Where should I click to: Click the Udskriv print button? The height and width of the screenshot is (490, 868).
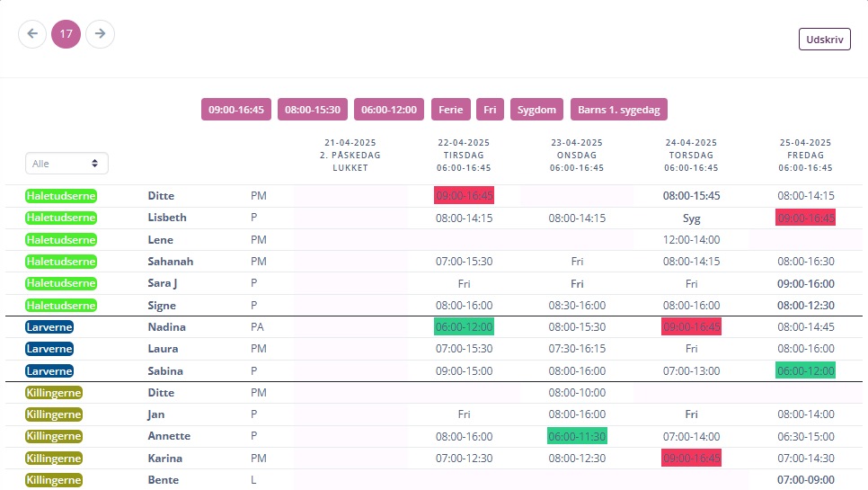(x=824, y=40)
